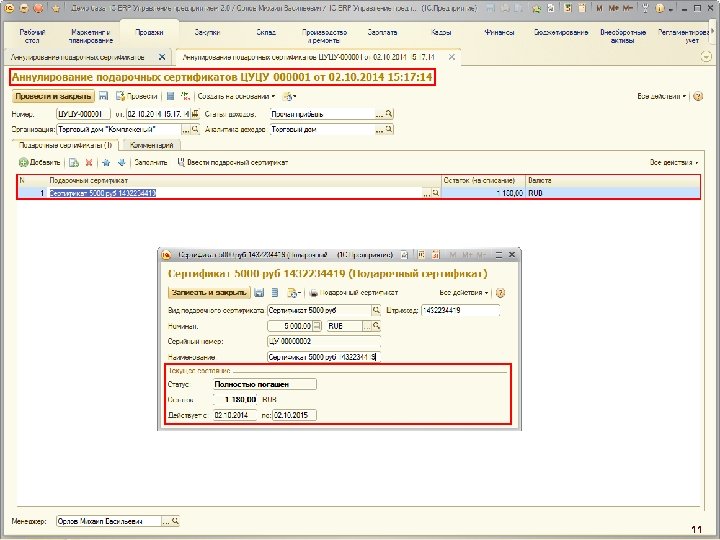
Task: Open help icon in annulment document toolbar
Action: click(x=698, y=96)
